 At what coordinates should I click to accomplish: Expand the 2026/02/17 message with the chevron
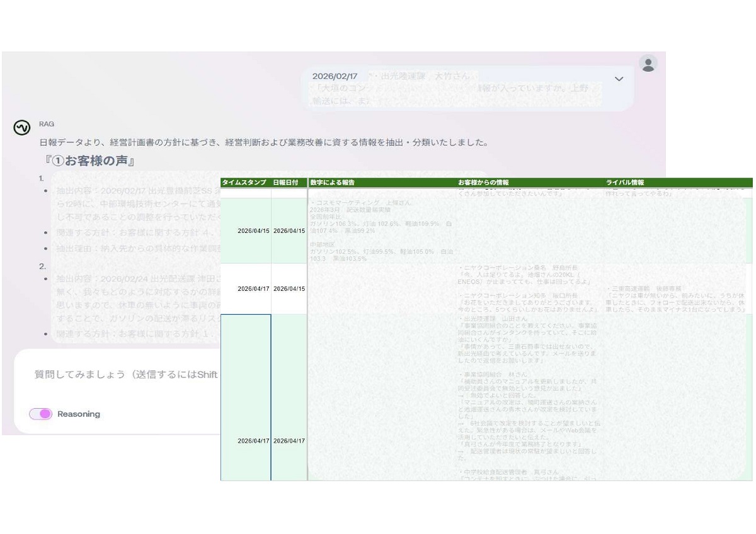tap(619, 79)
